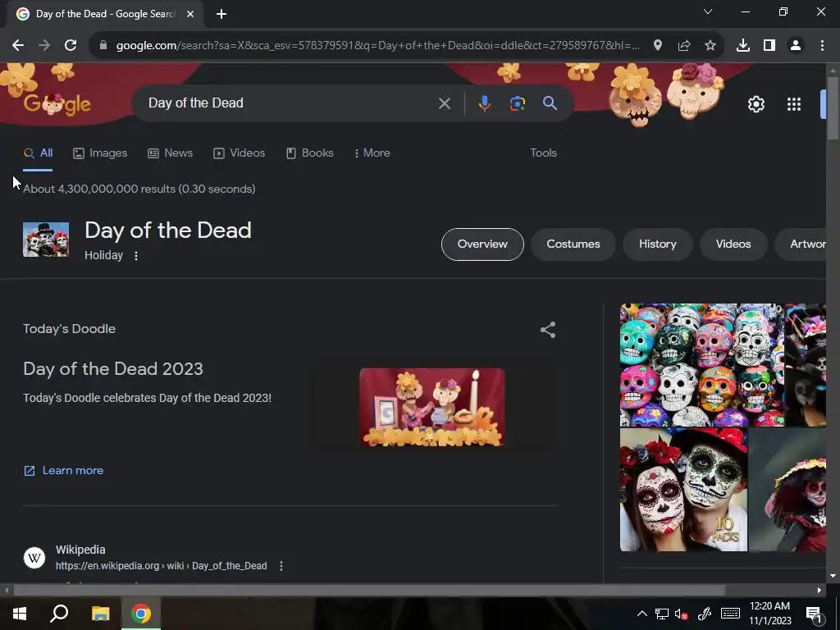Click the Day of the Dead holiday thumbnail

click(x=46, y=240)
